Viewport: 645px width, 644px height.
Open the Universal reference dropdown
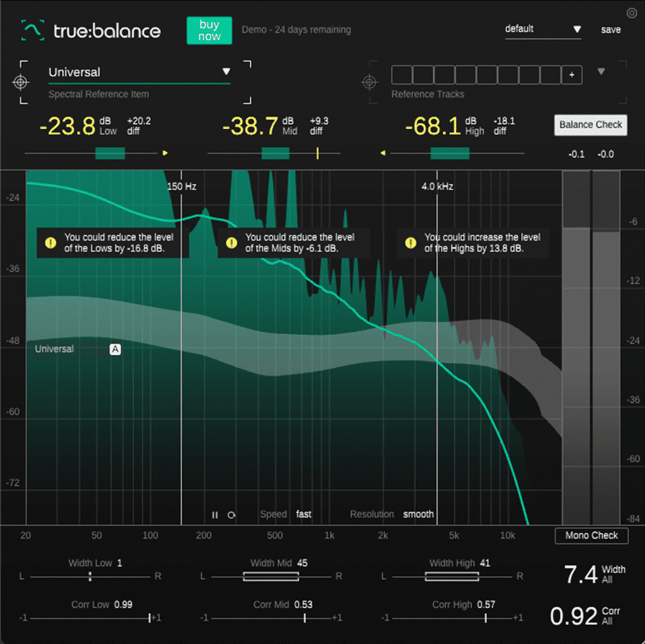(x=139, y=72)
